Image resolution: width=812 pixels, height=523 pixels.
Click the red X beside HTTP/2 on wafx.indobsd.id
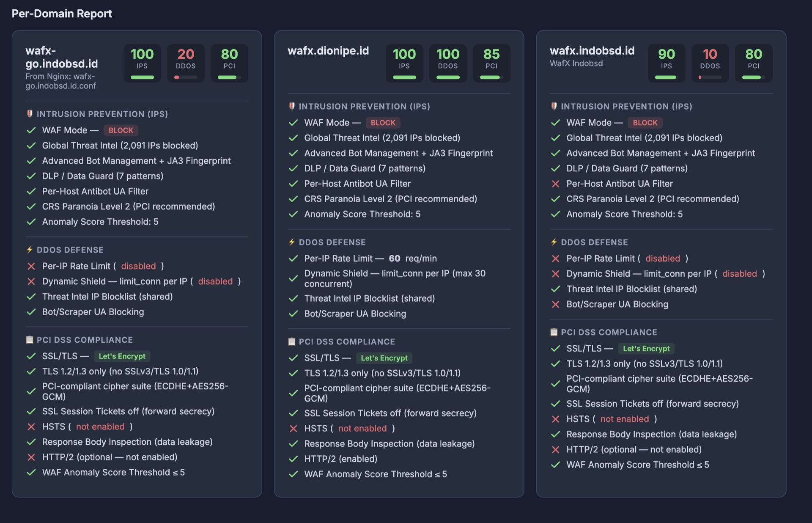[555, 449]
